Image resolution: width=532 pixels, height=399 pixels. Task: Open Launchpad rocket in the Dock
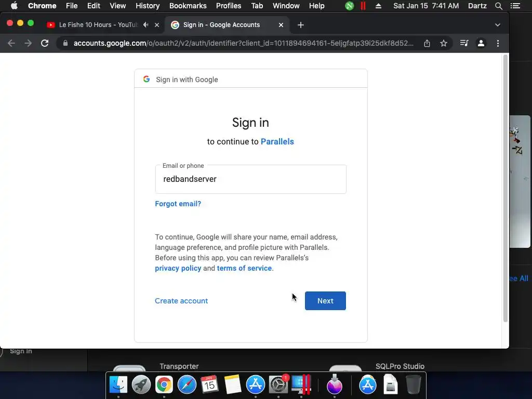141,385
